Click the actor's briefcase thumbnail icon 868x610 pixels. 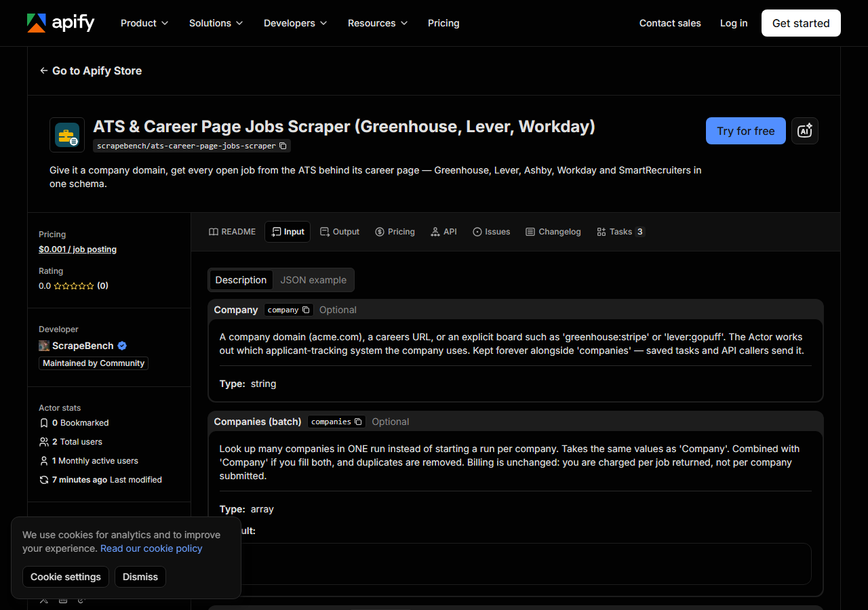(67, 135)
